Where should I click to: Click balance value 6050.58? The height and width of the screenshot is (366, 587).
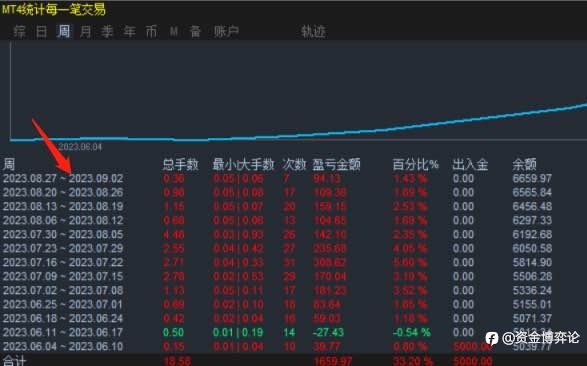[532, 248]
